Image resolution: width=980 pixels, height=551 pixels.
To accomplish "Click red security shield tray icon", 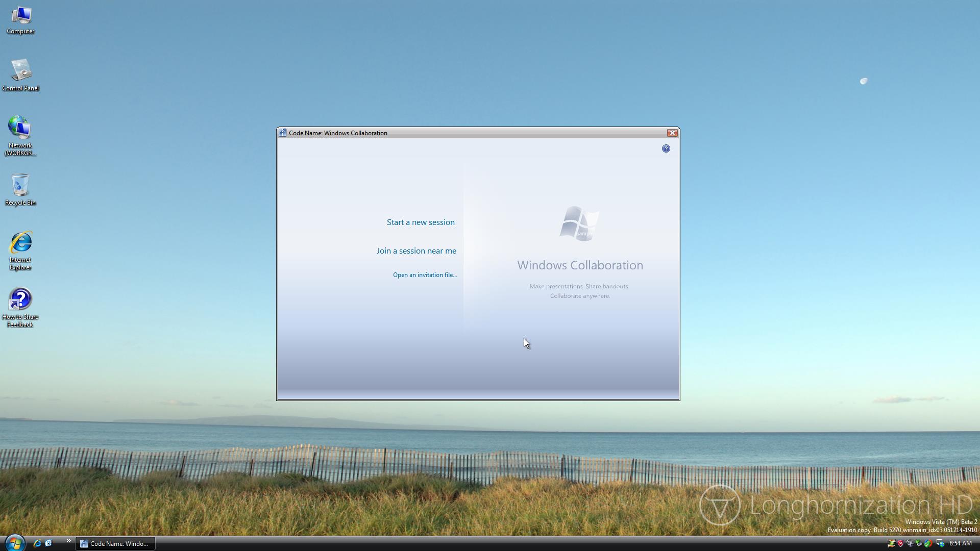I will tap(900, 543).
